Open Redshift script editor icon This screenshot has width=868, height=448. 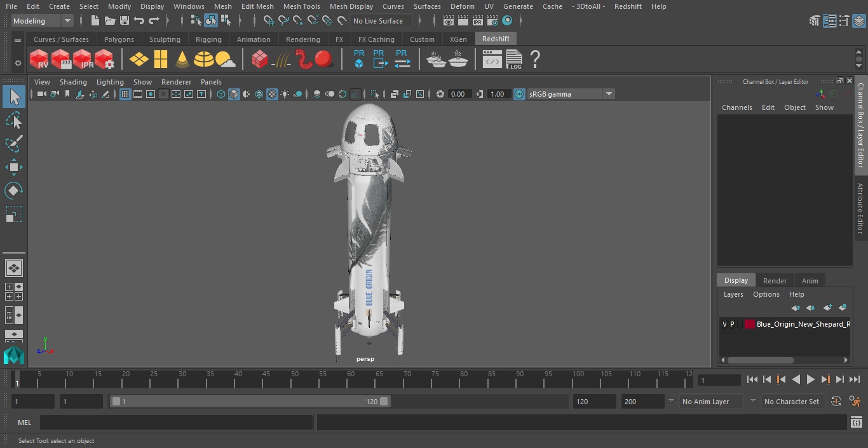[492, 60]
